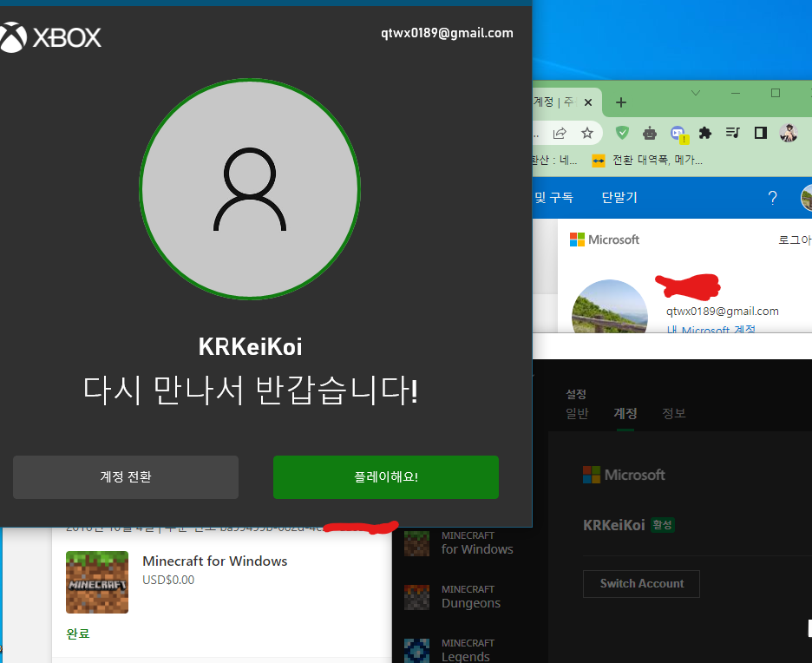Viewport: 812px width, 663px height.
Task: Bookmark the page with star icon
Action: coord(586,134)
